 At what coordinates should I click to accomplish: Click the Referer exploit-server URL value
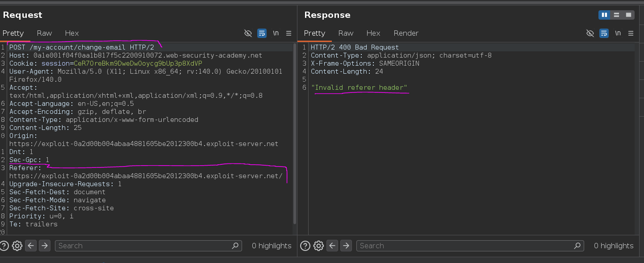click(146, 176)
